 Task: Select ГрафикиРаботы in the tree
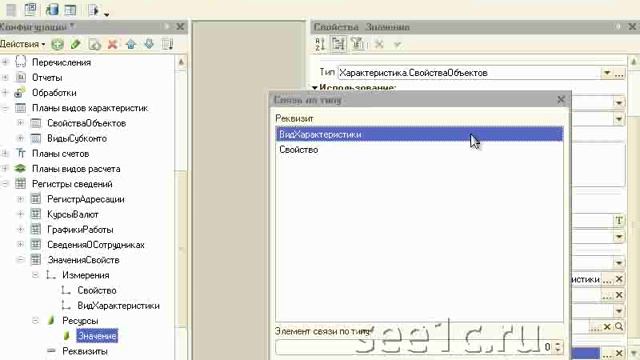pos(80,229)
